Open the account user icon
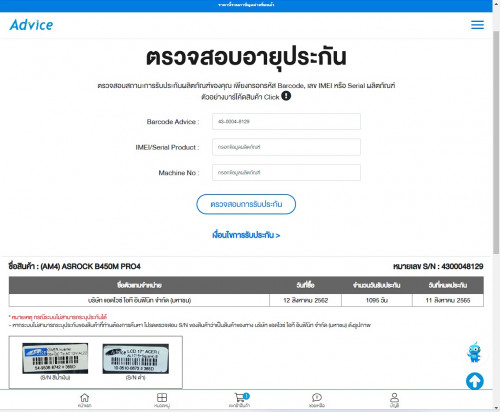 [x=394, y=400]
